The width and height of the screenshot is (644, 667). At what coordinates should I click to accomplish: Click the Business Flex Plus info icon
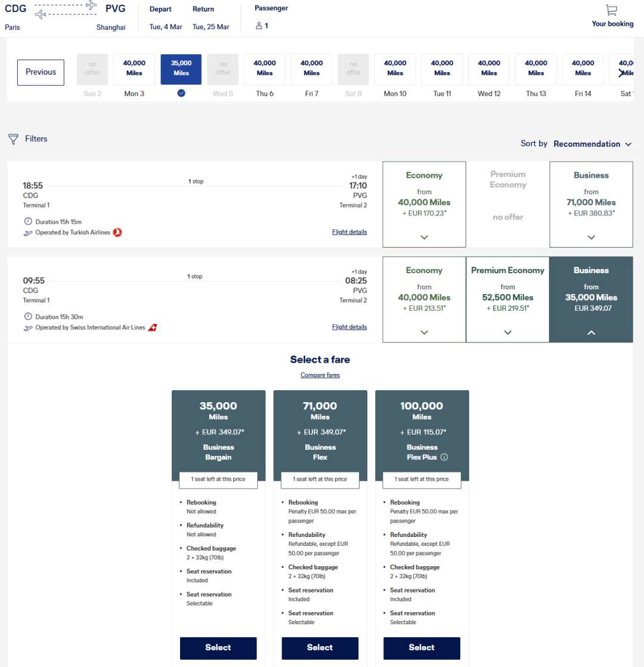[444, 458]
